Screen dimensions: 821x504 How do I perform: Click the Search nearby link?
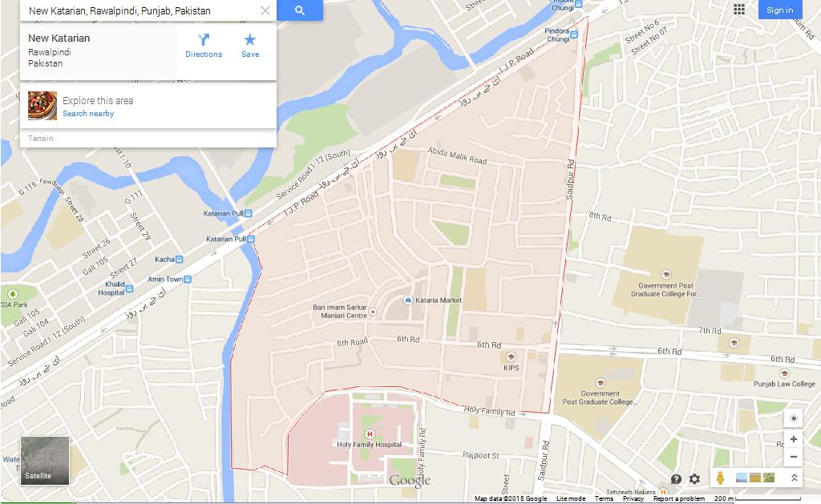pyautogui.click(x=88, y=114)
